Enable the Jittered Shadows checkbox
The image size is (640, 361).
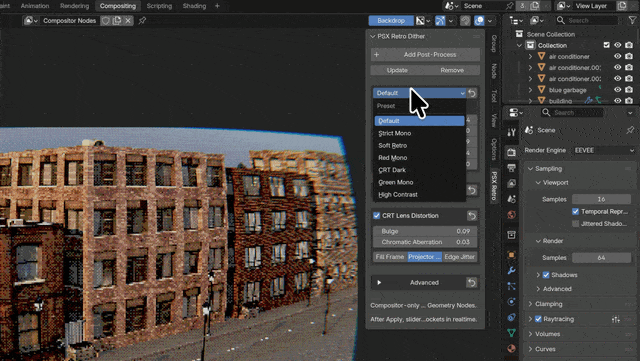pyautogui.click(x=576, y=224)
